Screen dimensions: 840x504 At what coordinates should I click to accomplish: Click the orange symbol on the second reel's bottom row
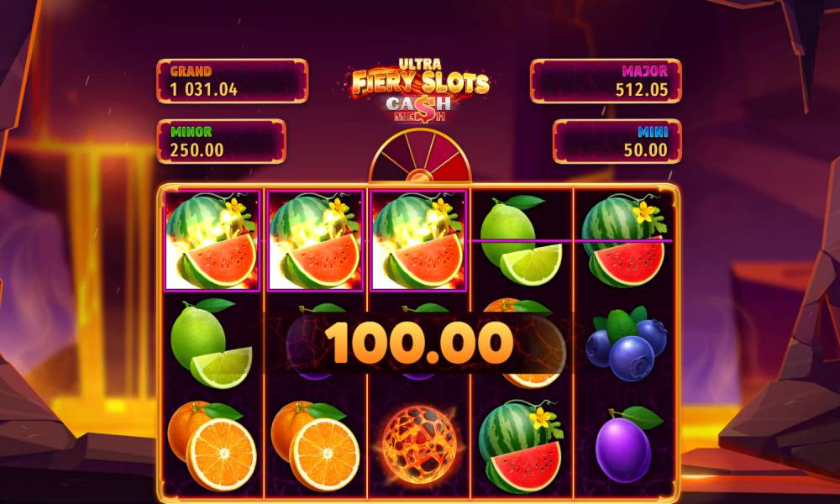point(316,445)
